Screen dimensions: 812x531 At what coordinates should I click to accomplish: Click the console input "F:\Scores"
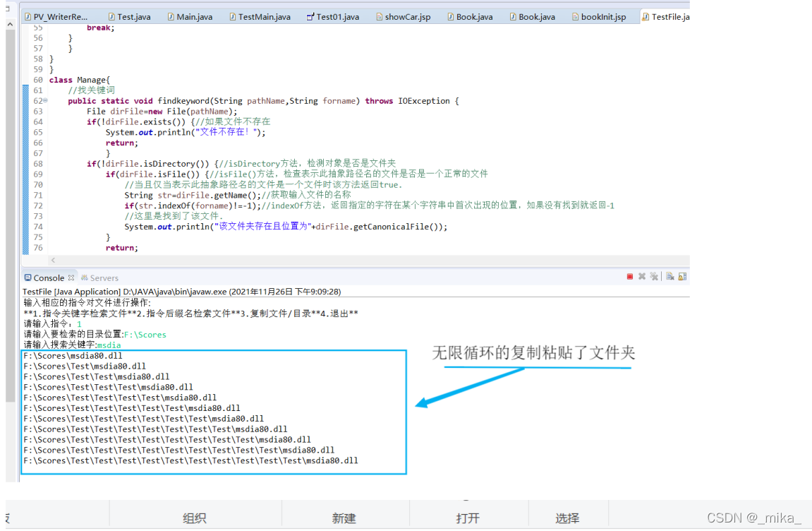[x=145, y=335]
